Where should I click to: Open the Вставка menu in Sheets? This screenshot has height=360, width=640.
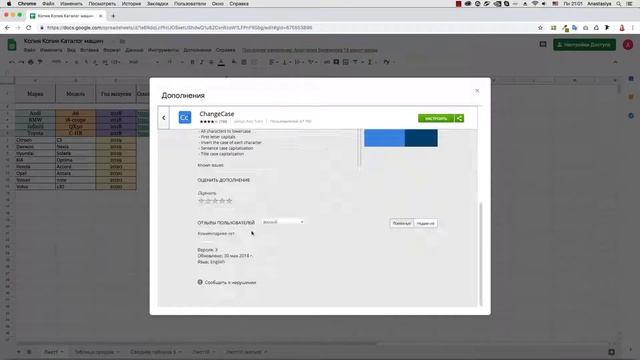click(89, 50)
